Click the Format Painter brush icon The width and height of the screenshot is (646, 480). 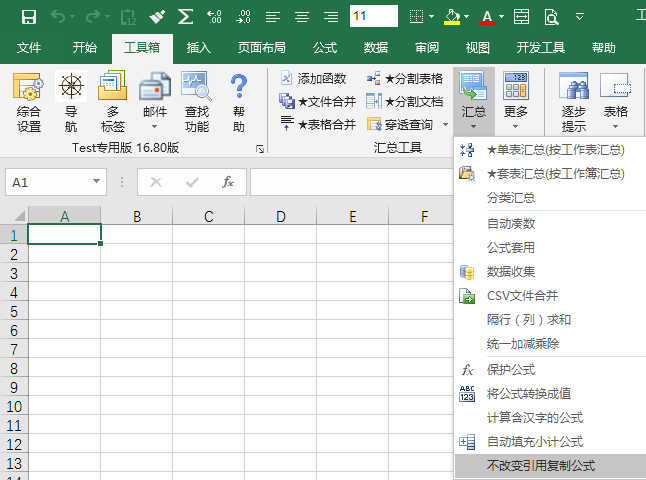pyautogui.click(x=157, y=17)
